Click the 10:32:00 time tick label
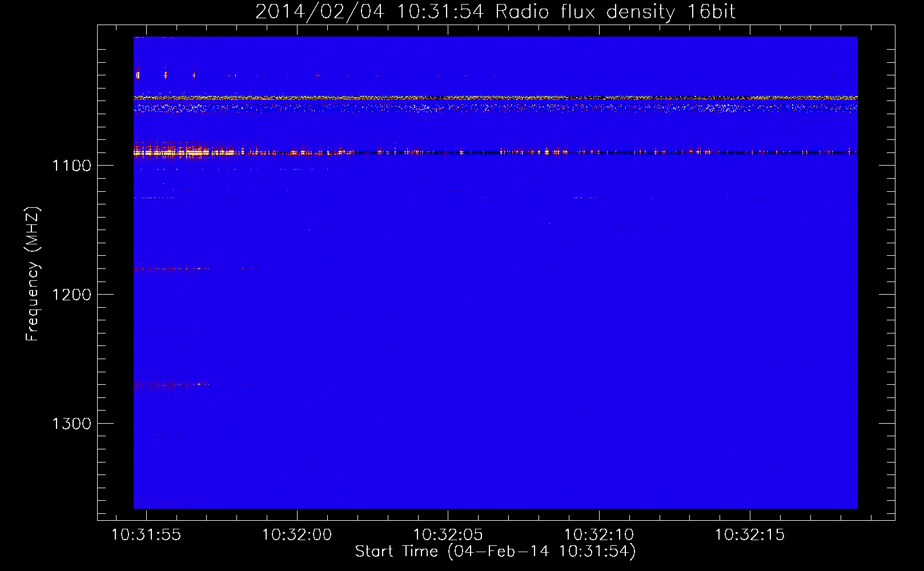The height and width of the screenshot is (571, 924). tap(297, 535)
